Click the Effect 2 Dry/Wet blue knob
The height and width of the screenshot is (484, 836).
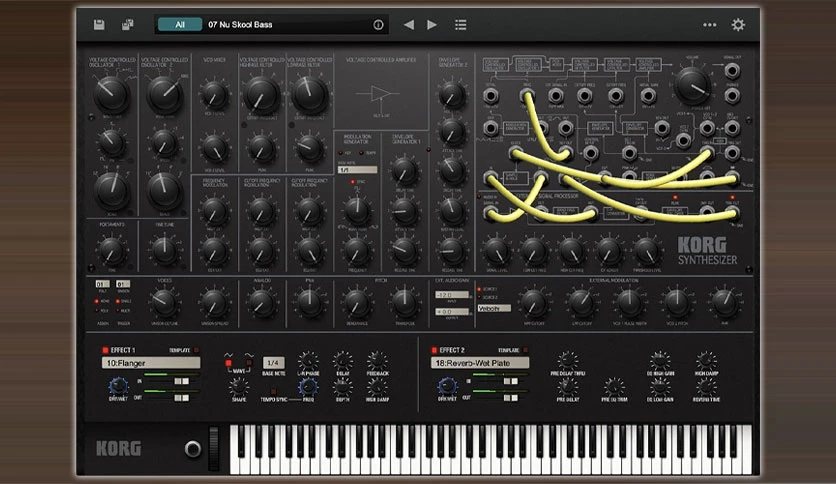coord(447,386)
